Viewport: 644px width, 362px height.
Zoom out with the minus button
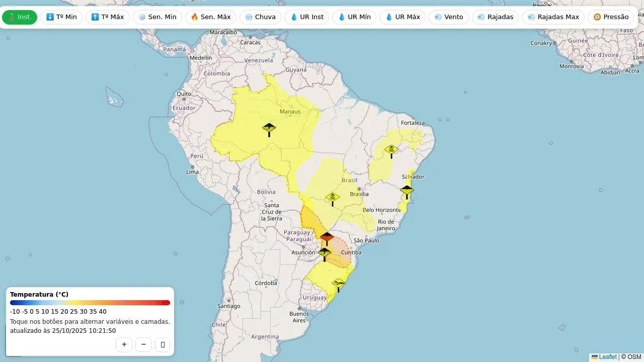point(143,344)
